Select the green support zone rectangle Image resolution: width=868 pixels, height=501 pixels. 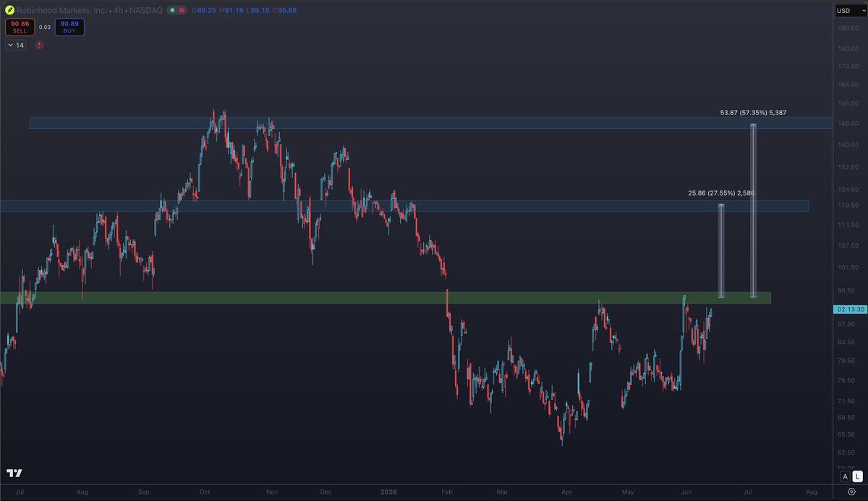pos(386,298)
